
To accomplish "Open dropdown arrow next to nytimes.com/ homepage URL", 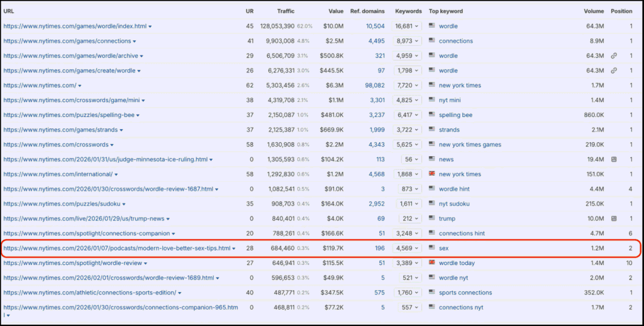I will click(x=80, y=86).
